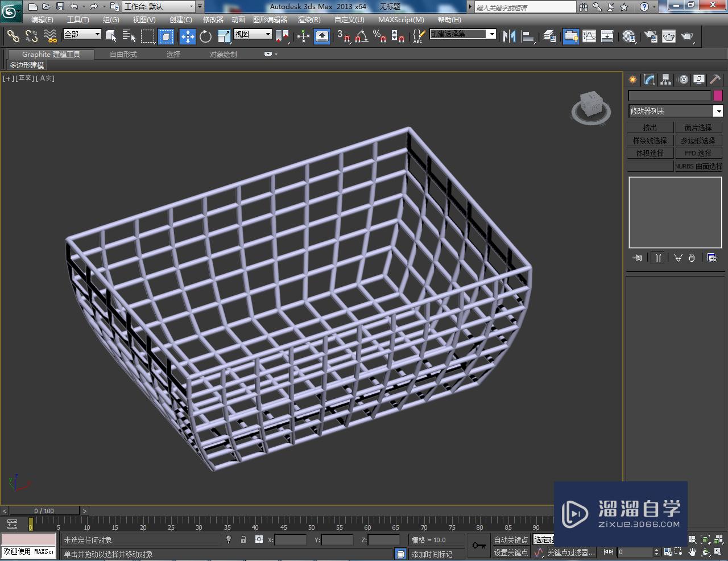728x561 pixels.
Task: Open the 渲染(R) menu
Action: point(309,19)
